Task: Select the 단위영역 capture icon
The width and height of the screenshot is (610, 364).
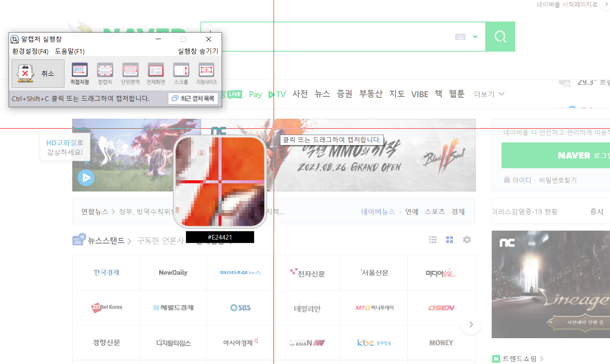Action: coord(130,74)
